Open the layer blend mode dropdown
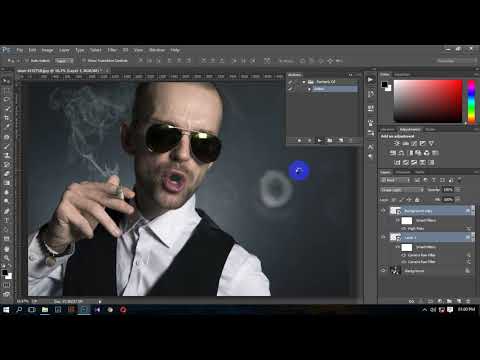Screen dimensions: 480x360 (x=402, y=190)
